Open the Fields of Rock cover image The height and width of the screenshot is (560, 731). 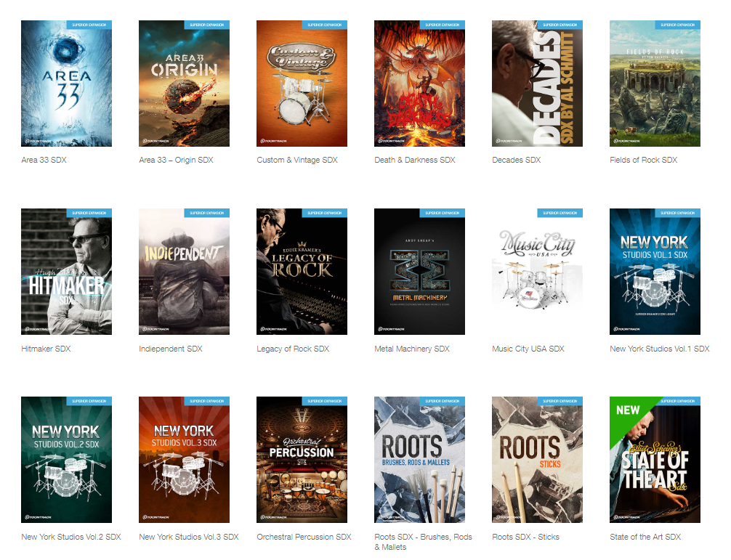coord(655,84)
